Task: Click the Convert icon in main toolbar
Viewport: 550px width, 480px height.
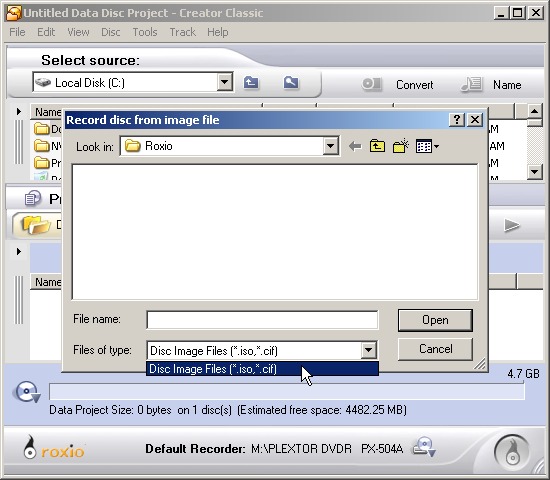Action: [371, 84]
